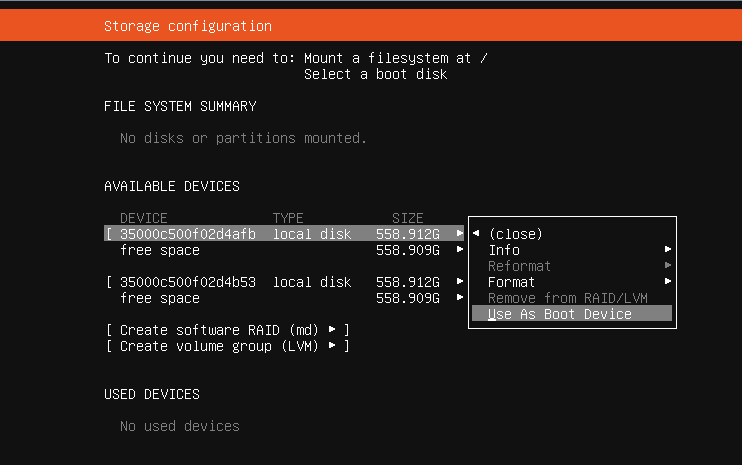This screenshot has width=742, height=465.
Task: Click the Info submenu arrow
Action: [x=667, y=250]
